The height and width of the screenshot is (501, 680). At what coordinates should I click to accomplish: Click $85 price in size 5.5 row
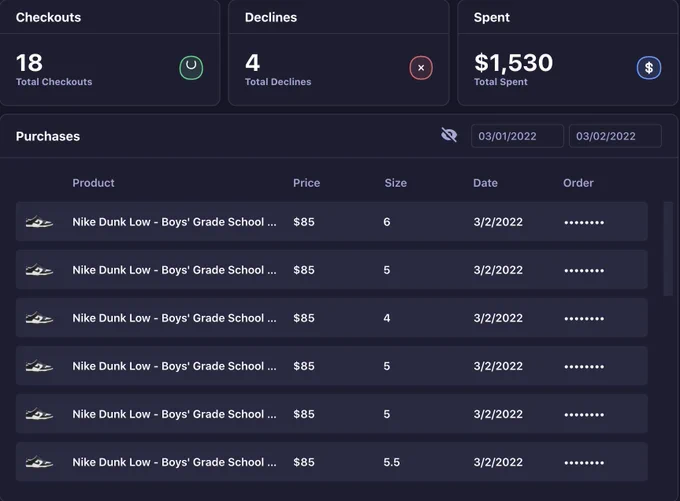[304, 462]
